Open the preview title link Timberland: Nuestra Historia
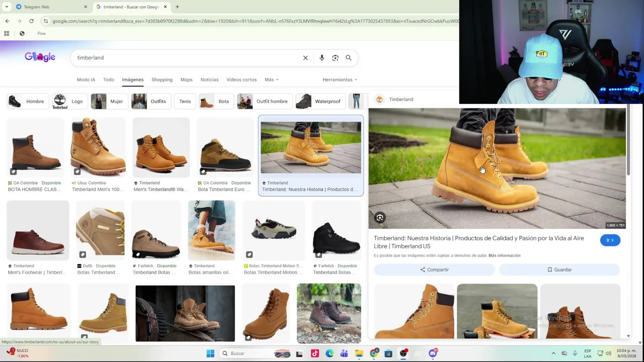 pos(479,242)
